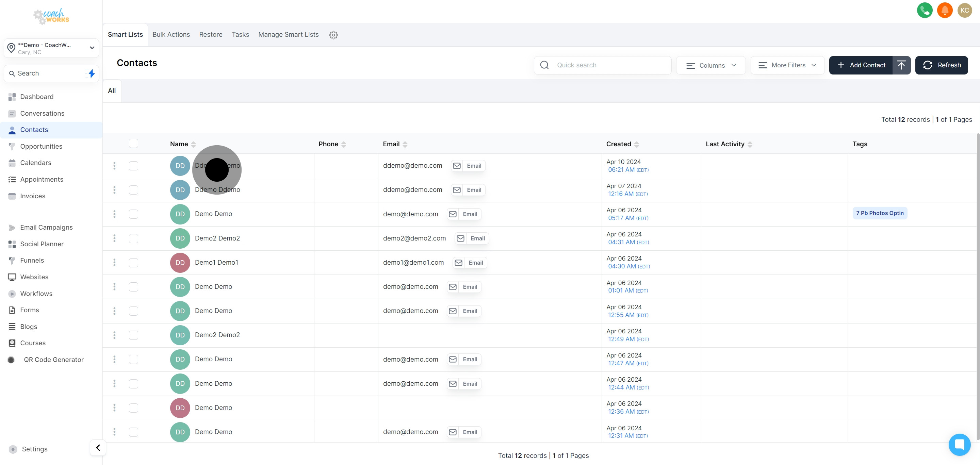Expand the Columns dropdown
980x465 pixels.
pos(710,65)
